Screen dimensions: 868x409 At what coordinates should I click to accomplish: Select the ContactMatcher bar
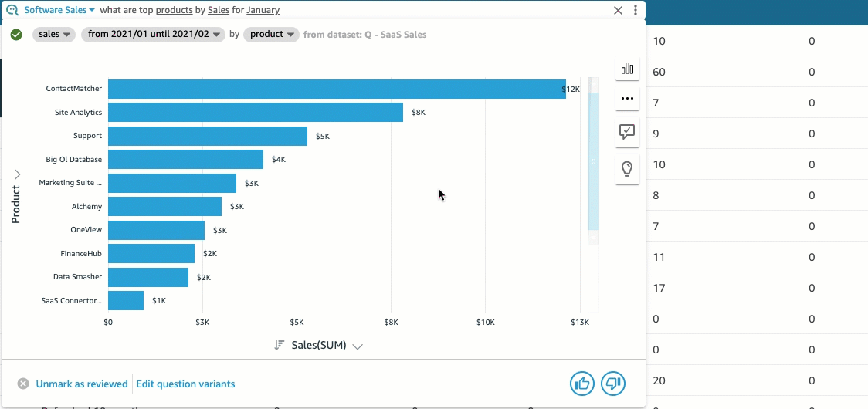click(x=337, y=89)
